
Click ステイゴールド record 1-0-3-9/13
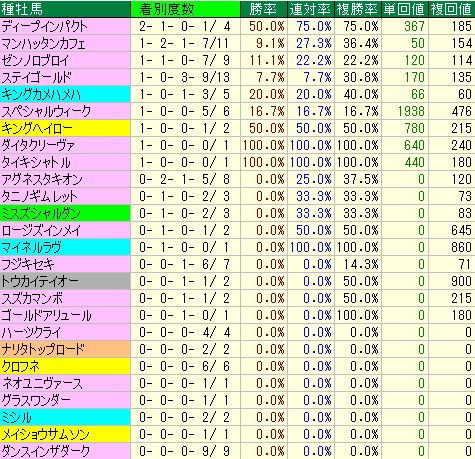pyautogui.click(x=185, y=77)
